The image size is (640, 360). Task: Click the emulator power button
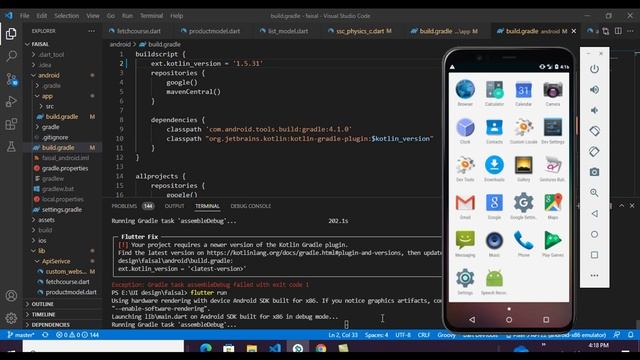594,69
